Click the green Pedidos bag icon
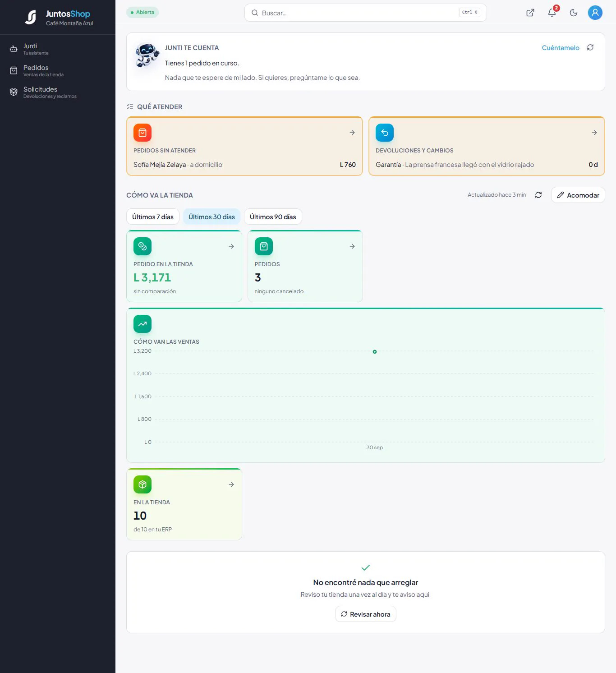This screenshot has width=616, height=673. (x=264, y=246)
